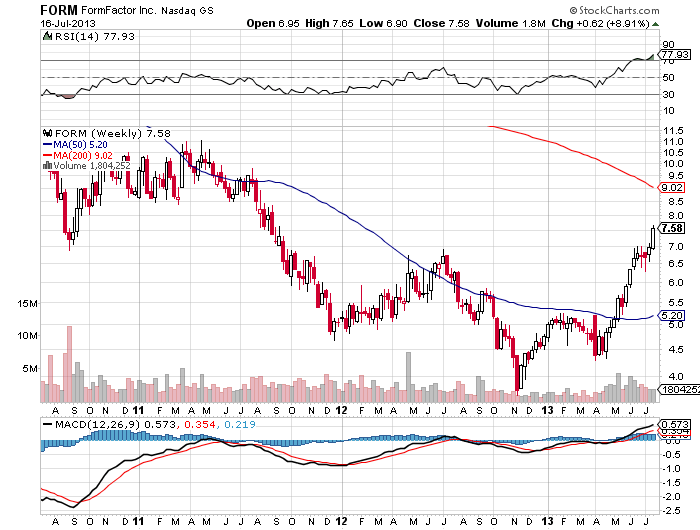Click the RSI(14) 77.93 legend label
The height and width of the screenshot is (530, 700).
pyautogui.click(x=95, y=36)
